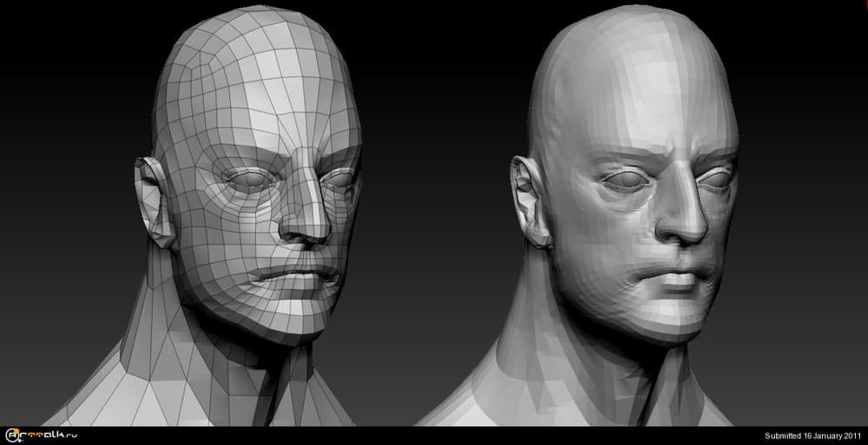
Task: Click the Arttalk.ru logo watermark
Action: coord(42,435)
